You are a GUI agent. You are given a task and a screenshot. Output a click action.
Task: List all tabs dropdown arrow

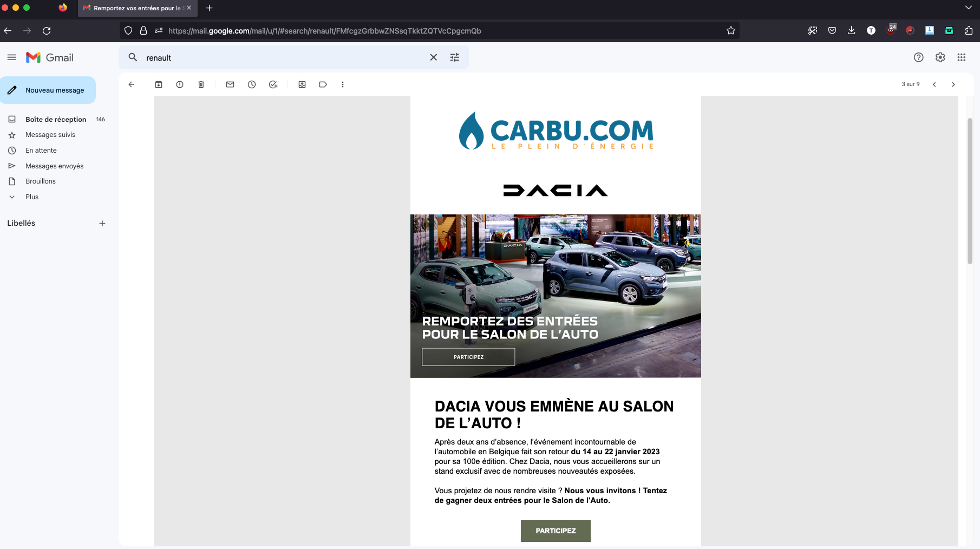coord(969,8)
